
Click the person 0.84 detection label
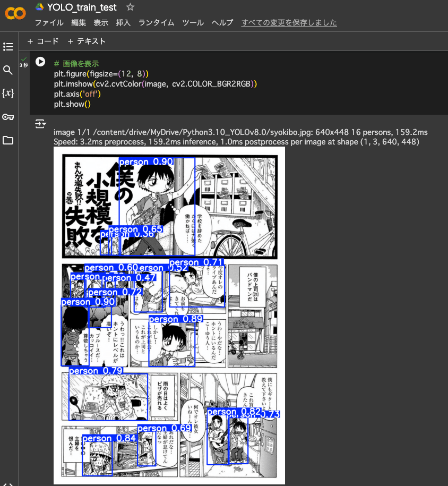click(109, 438)
